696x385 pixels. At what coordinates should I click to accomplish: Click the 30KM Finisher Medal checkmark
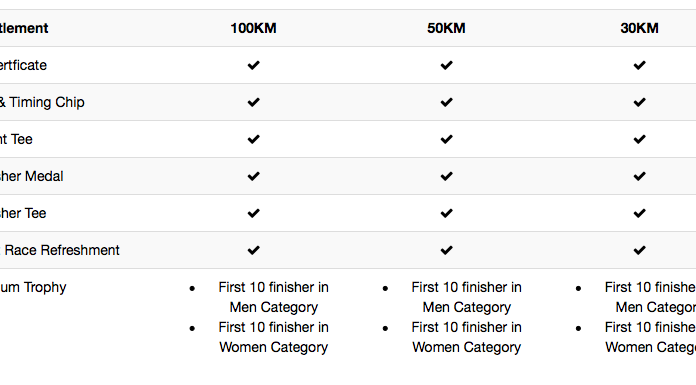point(640,176)
